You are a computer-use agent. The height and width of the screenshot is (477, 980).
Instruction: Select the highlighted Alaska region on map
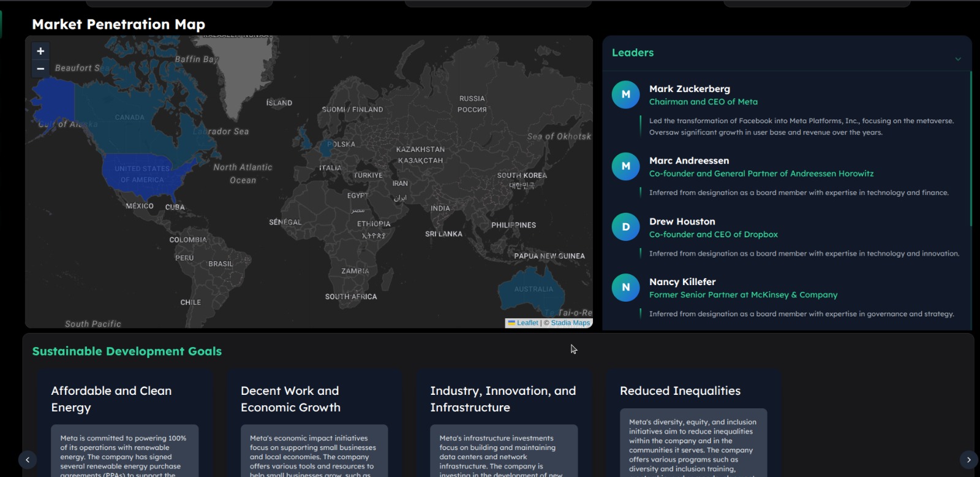point(54,101)
